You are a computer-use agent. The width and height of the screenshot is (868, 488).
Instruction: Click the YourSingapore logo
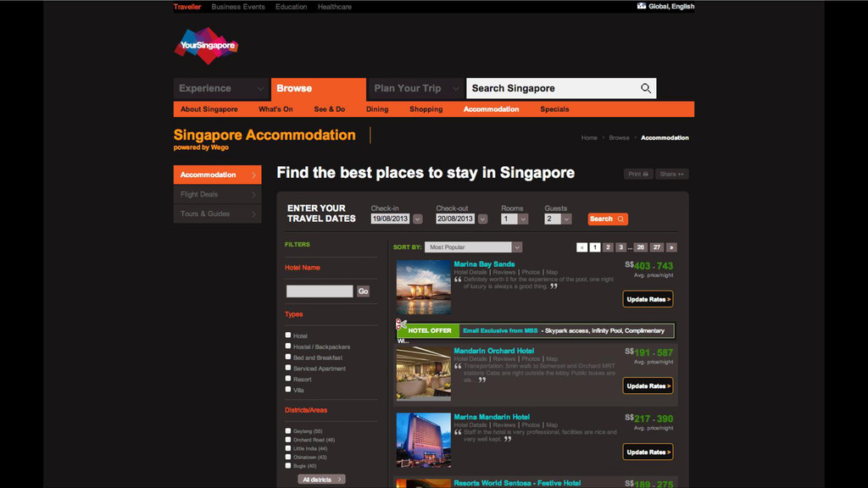206,46
